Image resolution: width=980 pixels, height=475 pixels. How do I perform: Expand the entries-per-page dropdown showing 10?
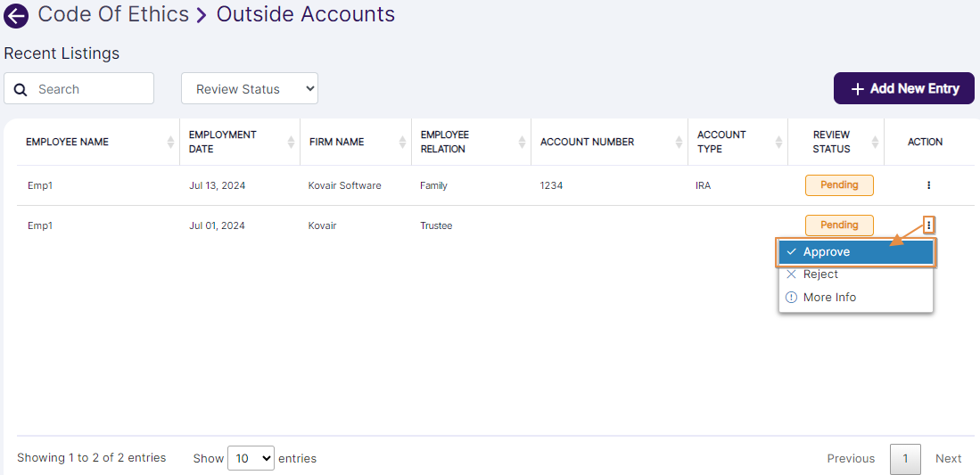tap(251, 458)
